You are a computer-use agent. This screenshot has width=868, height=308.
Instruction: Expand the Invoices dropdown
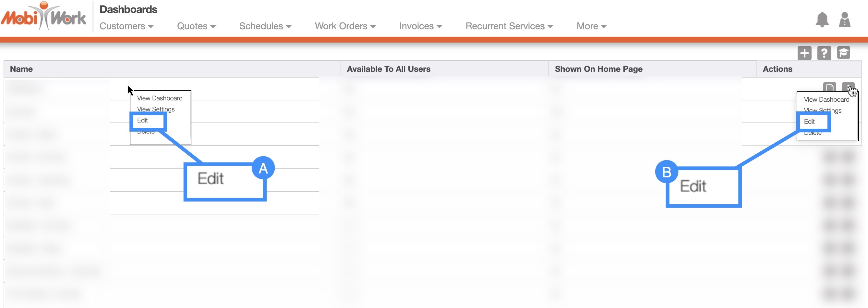[x=420, y=26]
